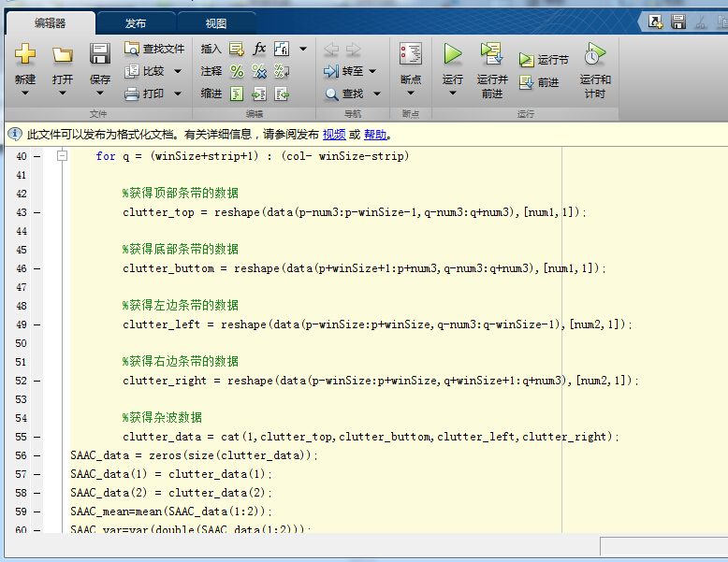
Task: Click 查找文件 find files button
Action: point(154,49)
